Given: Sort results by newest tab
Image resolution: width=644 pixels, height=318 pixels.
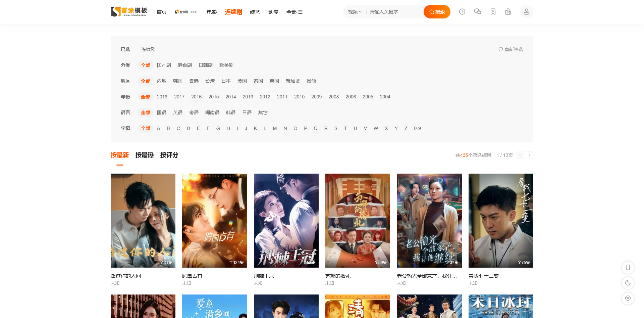Looking at the screenshot, I should pyautogui.click(x=120, y=155).
